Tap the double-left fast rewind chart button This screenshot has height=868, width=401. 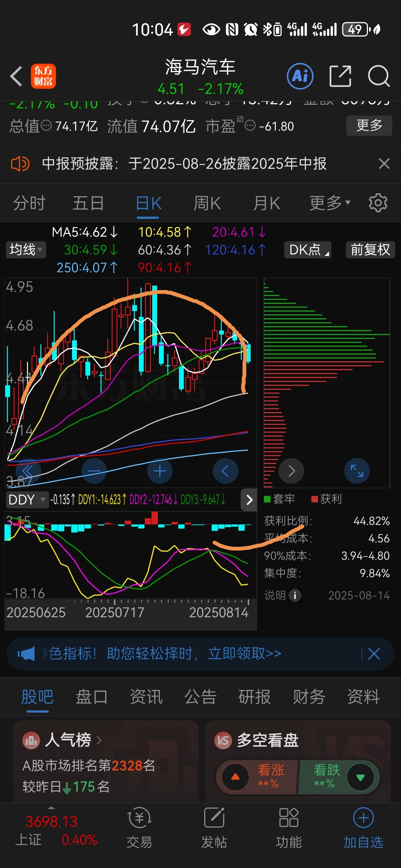(x=28, y=471)
